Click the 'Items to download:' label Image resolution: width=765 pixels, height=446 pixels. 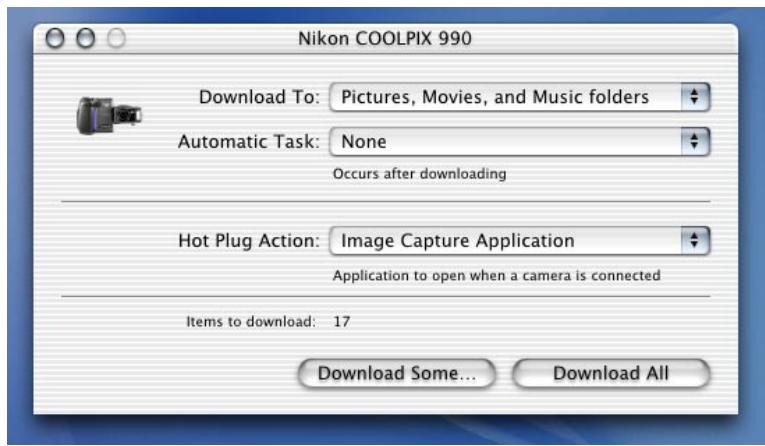tap(251, 322)
